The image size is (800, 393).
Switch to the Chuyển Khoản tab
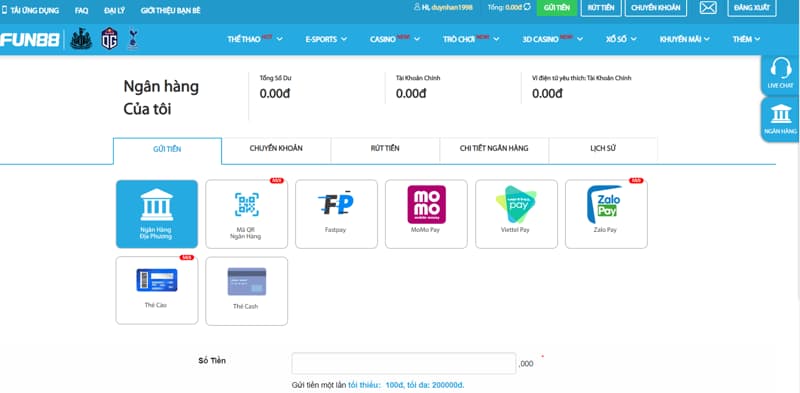(x=276, y=149)
